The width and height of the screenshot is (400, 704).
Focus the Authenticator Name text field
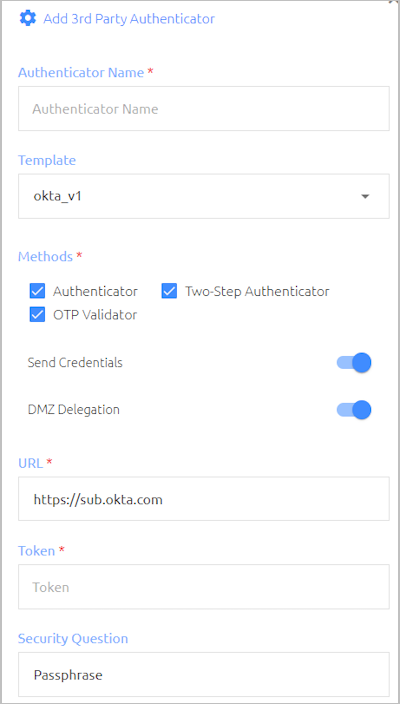(204, 109)
